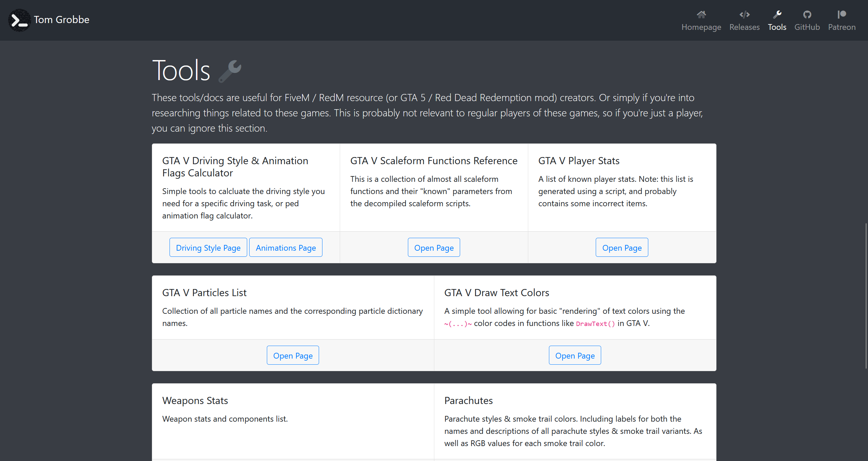
Task: Open the GTA V Draw Text Colors page
Action: (575, 356)
